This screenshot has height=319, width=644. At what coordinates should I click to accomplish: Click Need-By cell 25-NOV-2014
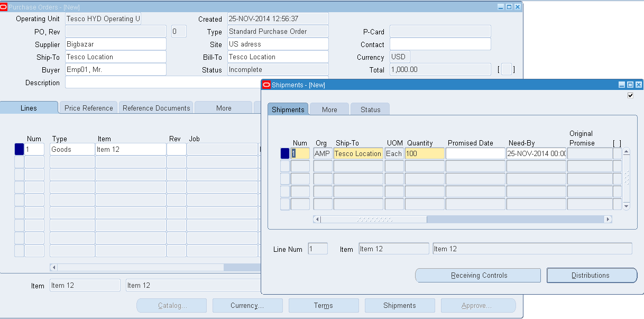click(x=536, y=153)
